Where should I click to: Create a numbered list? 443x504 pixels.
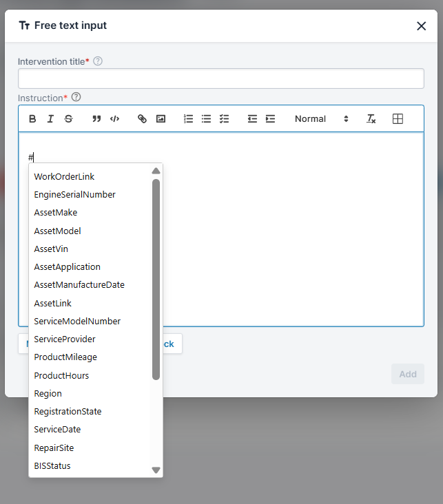[188, 118]
